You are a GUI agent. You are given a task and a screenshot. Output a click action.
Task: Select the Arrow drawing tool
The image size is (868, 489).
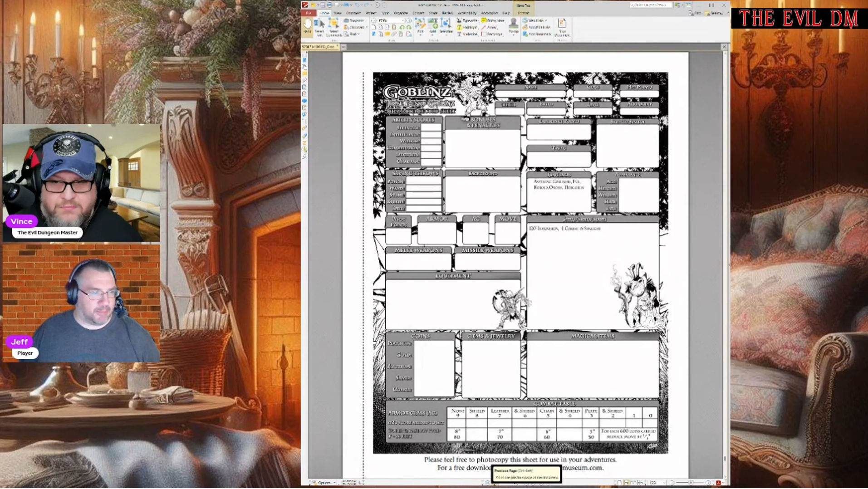[490, 28]
